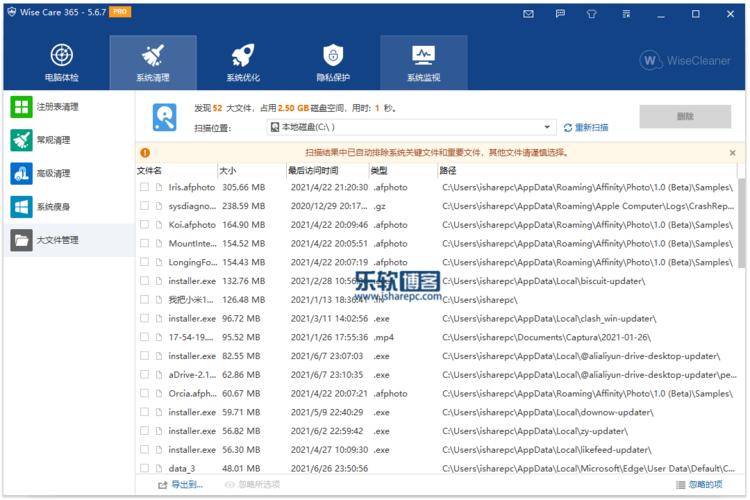Screen dimensions: 750x500
Task: Sort by 大小 column header
Action: click(252, 171)
